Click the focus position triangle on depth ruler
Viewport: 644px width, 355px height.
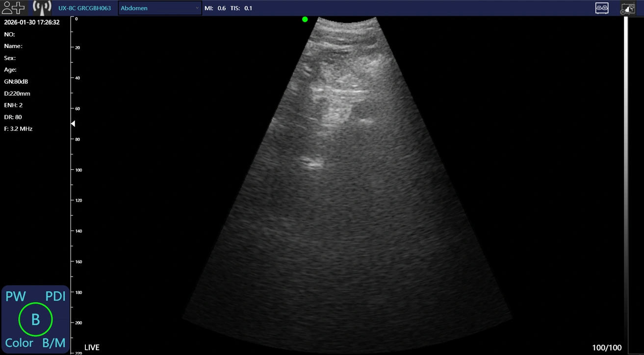[73, 124]
